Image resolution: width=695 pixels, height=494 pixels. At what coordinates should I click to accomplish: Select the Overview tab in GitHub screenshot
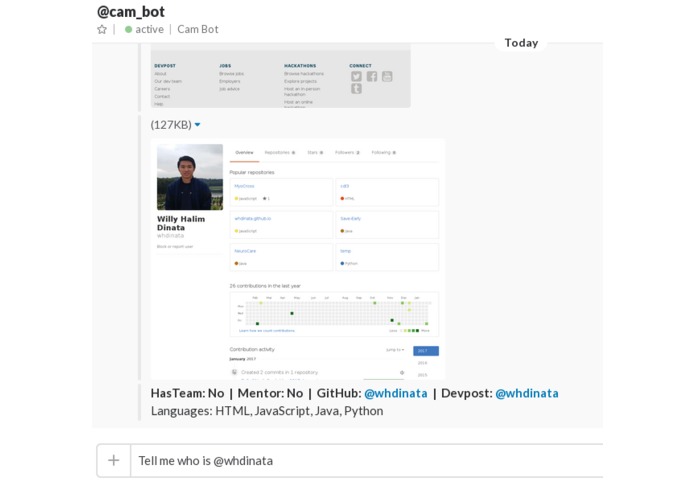(244, 153)
